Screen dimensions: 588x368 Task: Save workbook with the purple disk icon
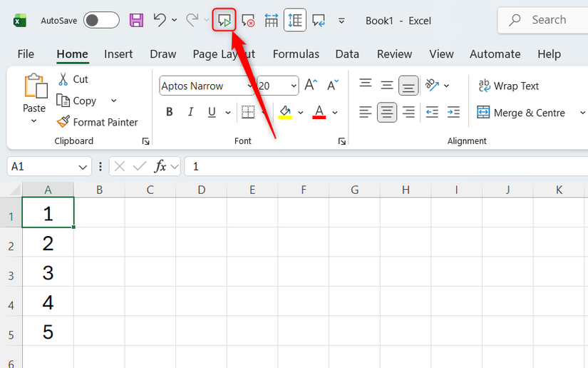(137, 20)
